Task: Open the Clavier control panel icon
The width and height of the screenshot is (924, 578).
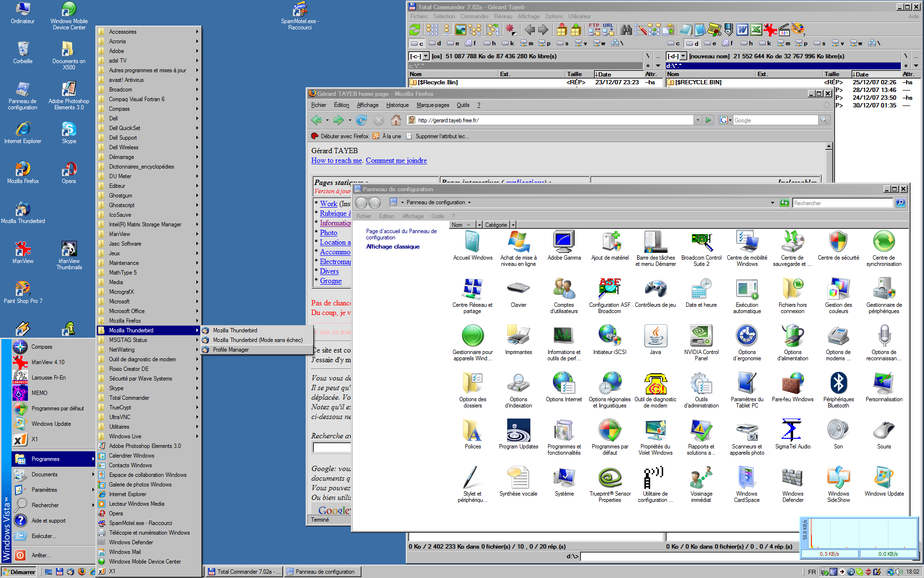Action: coord(518,293)
